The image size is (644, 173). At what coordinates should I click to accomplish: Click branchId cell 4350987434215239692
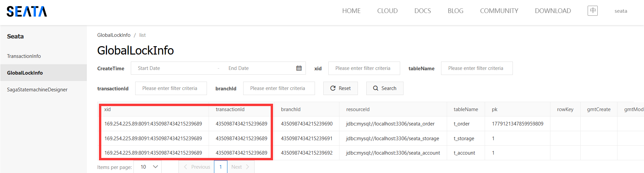coord(307,153)
